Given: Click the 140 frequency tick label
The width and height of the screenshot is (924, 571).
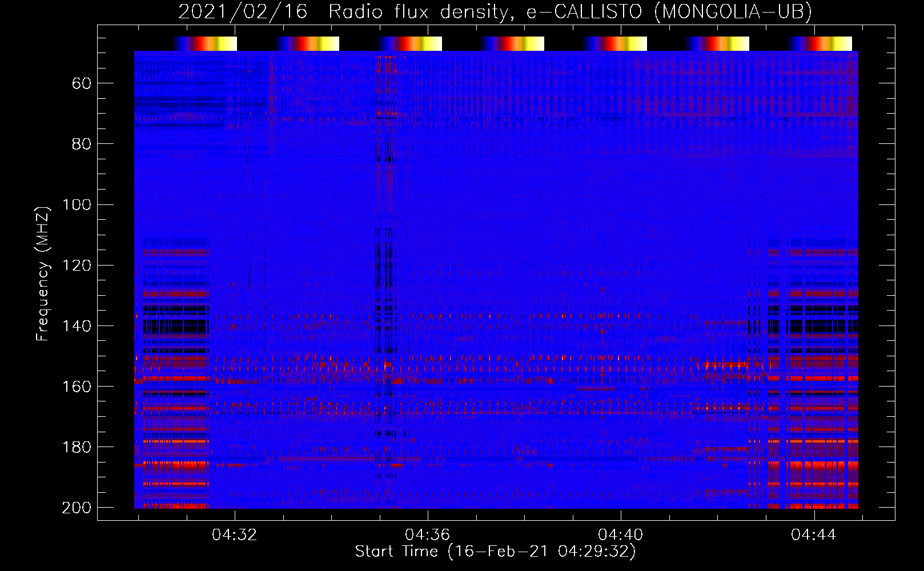Looking at the screenshot, I should [77, 326].
